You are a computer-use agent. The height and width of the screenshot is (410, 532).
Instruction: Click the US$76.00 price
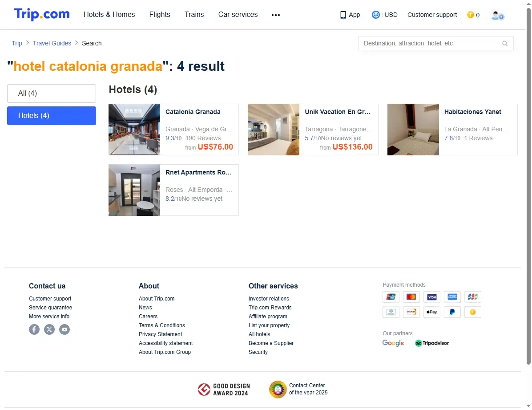[x=215, y=147]
